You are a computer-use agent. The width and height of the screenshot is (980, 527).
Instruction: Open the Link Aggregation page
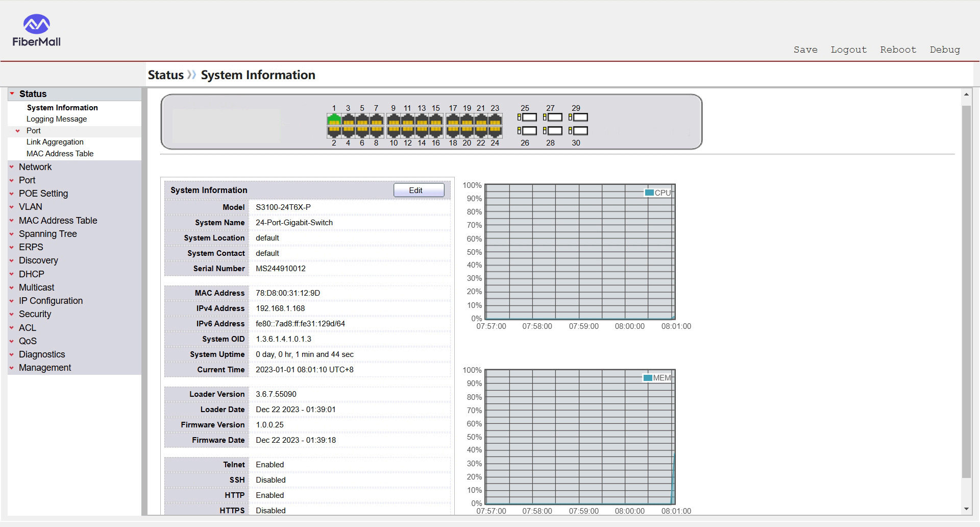[x=55, y=142]
